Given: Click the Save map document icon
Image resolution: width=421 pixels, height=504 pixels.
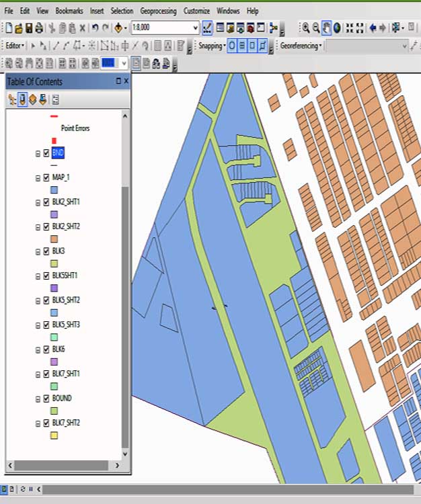Looking at the screenshot, I should [x=29, y=28].
